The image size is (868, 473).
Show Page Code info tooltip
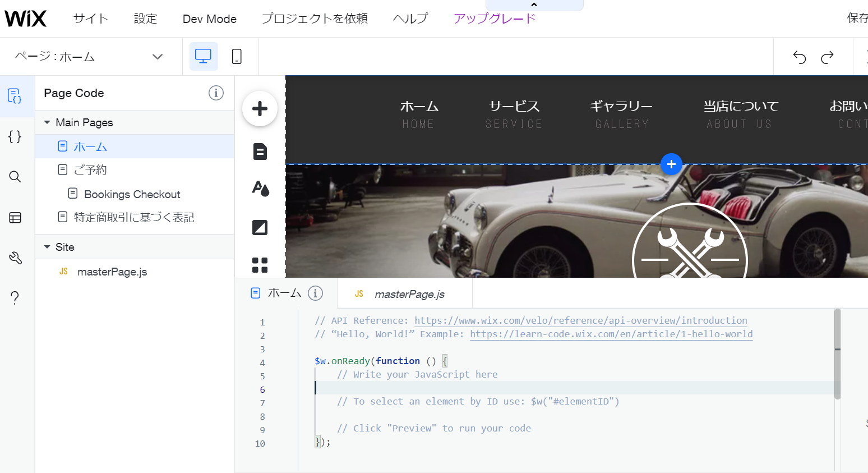[x=216, y=93]
